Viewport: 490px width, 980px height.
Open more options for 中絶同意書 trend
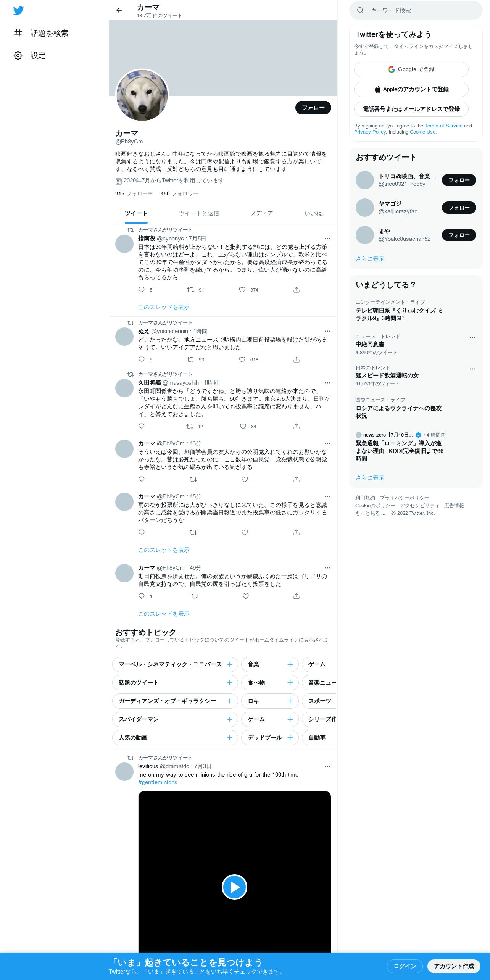point(472,338)
